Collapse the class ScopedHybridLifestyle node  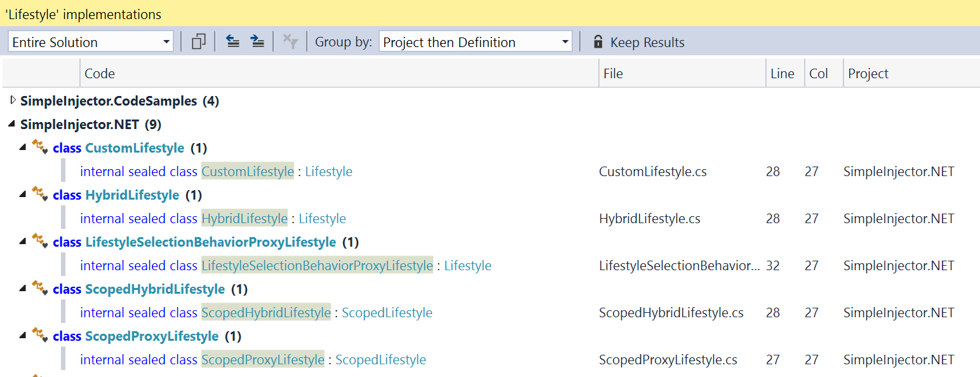click(23, 289)
